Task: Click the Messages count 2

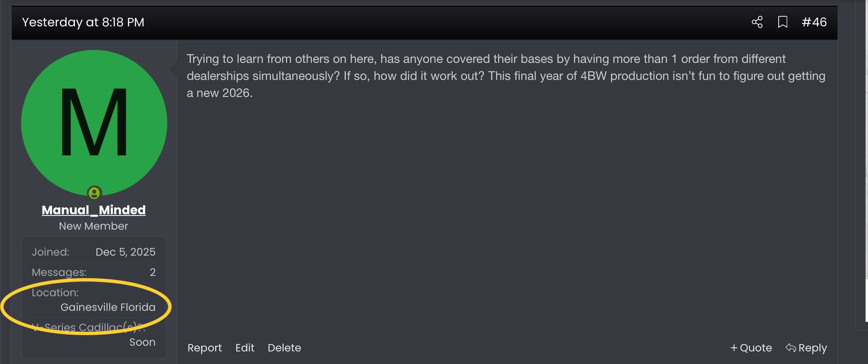Action: [x=153, y=272]
